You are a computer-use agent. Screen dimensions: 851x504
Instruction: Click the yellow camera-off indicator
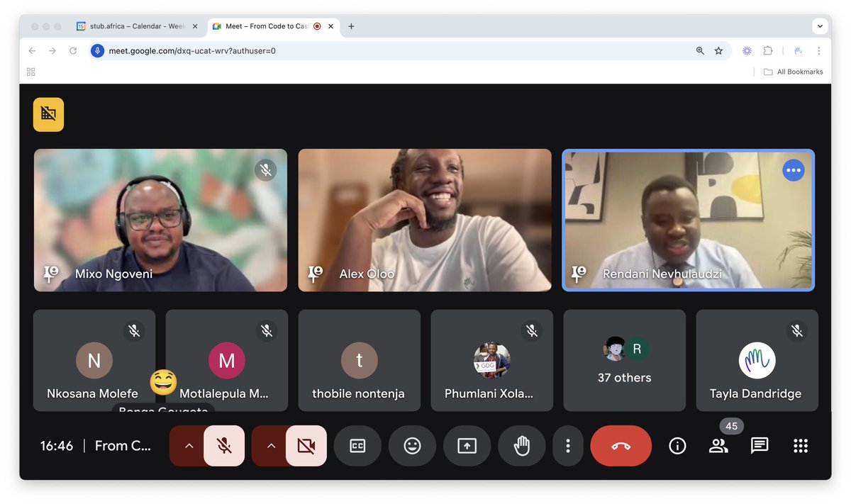coord(48,113)
